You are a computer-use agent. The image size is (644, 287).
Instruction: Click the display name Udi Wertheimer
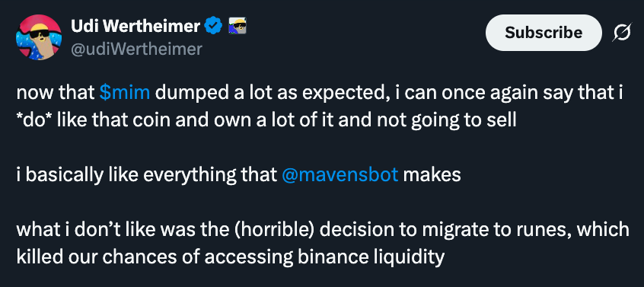tap(136, 27)
